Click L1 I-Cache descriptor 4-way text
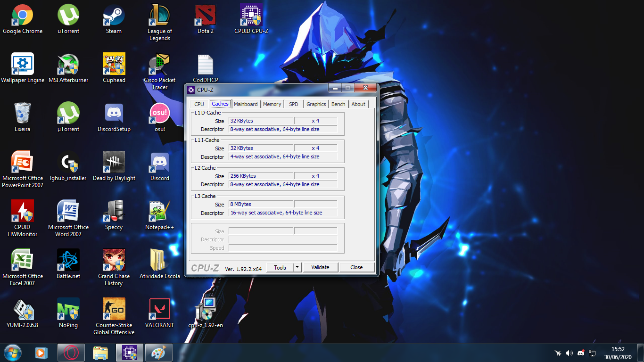This screenshot has width=644, height=362. coord(275,156)
